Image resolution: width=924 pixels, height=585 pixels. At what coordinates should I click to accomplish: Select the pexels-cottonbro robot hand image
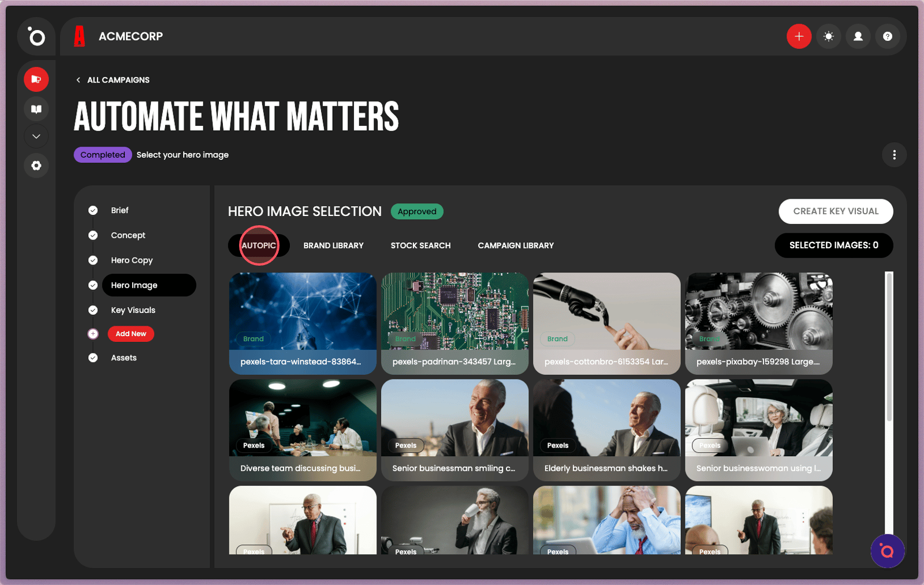(x=606, y=324)
